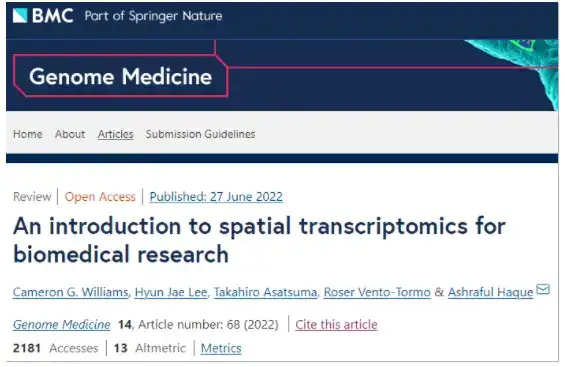The height and width of the screenshot is (367, 565).
Task: Open the Home navigation item
Action: point(28,134)
